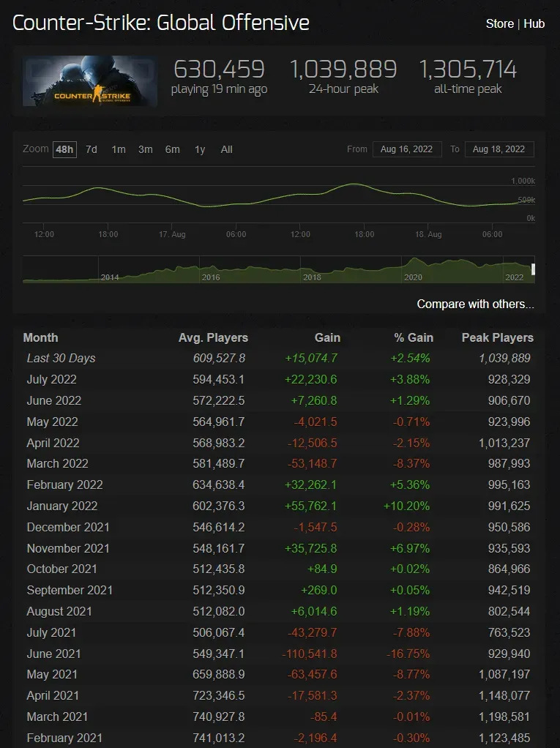Click the June 2021 row label
This screenshot has width=560, height=748.
click(54, 654)
